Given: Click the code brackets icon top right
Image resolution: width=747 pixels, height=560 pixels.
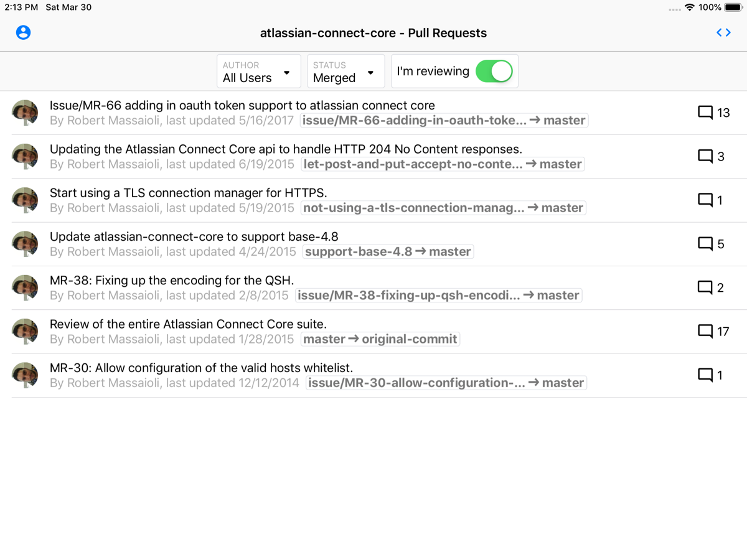Looking at the screenshot, I should 723,32.
